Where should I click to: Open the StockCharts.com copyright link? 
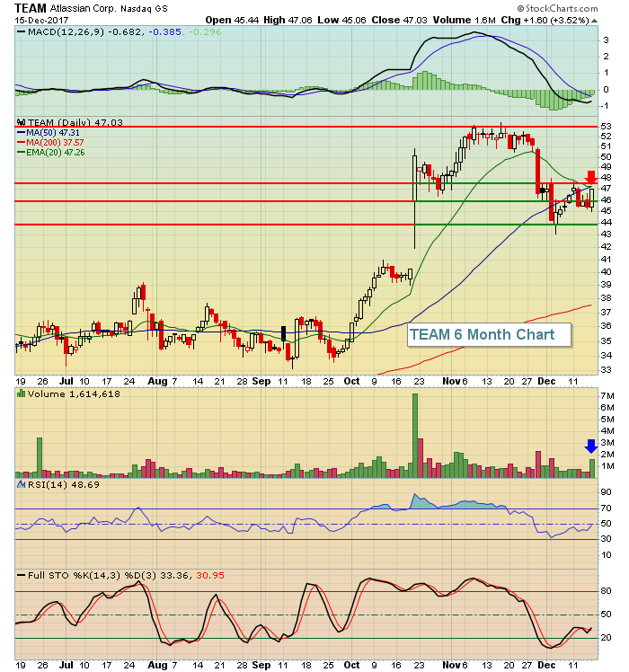(x=557, y=8)
